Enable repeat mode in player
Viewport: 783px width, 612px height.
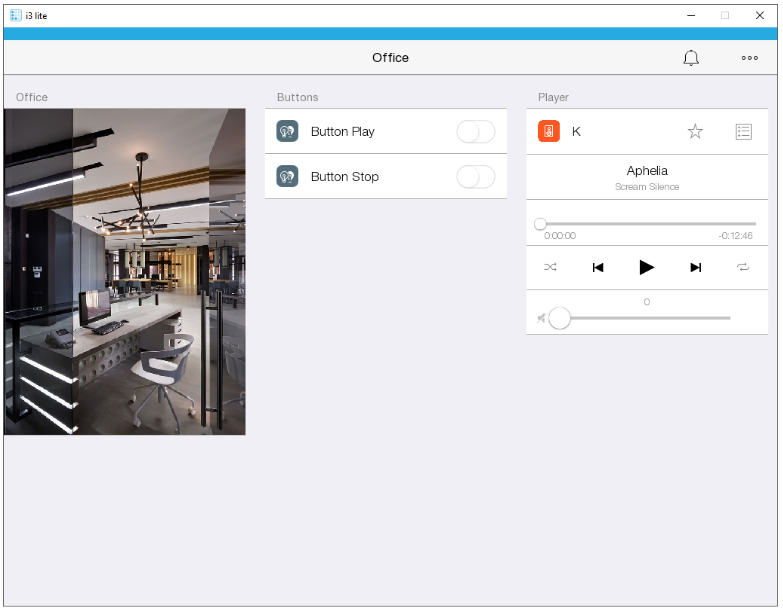tap(743, 267)
